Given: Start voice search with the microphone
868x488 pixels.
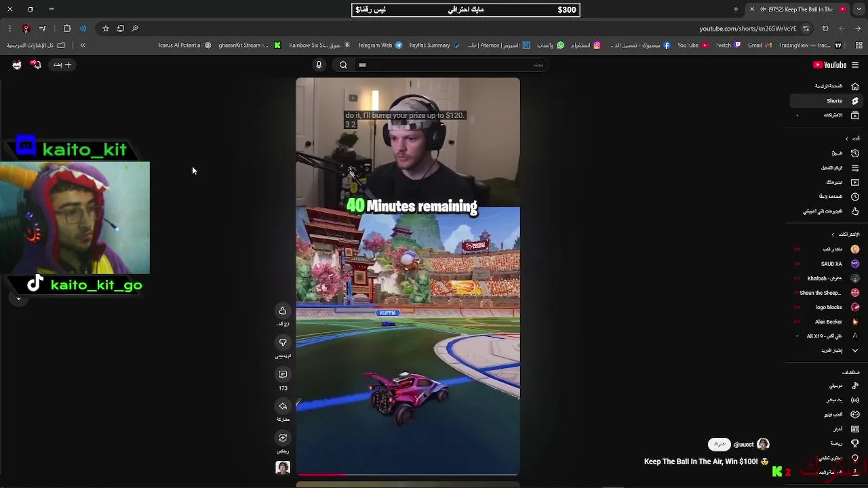Looking at the screenshot, I should [x=319, y=65].
